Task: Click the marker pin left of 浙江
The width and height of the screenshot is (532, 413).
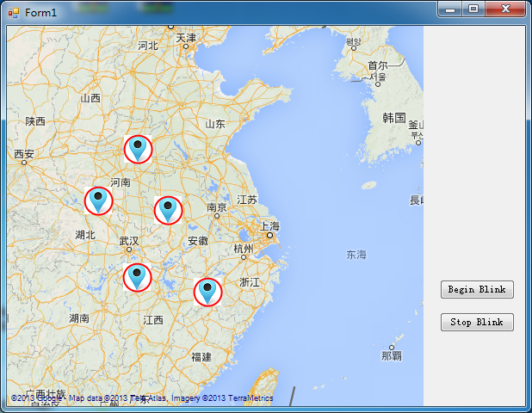Action: [x=207, y=292]
